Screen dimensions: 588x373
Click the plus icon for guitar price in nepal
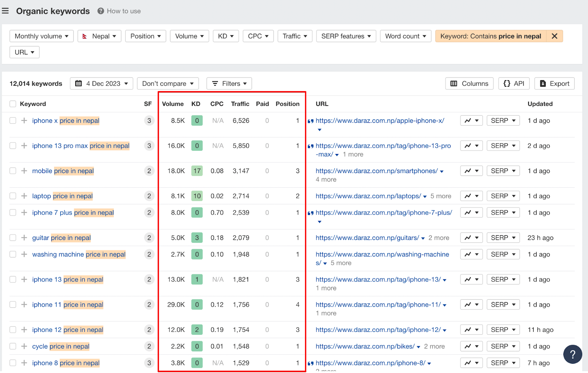coord(24,238)
